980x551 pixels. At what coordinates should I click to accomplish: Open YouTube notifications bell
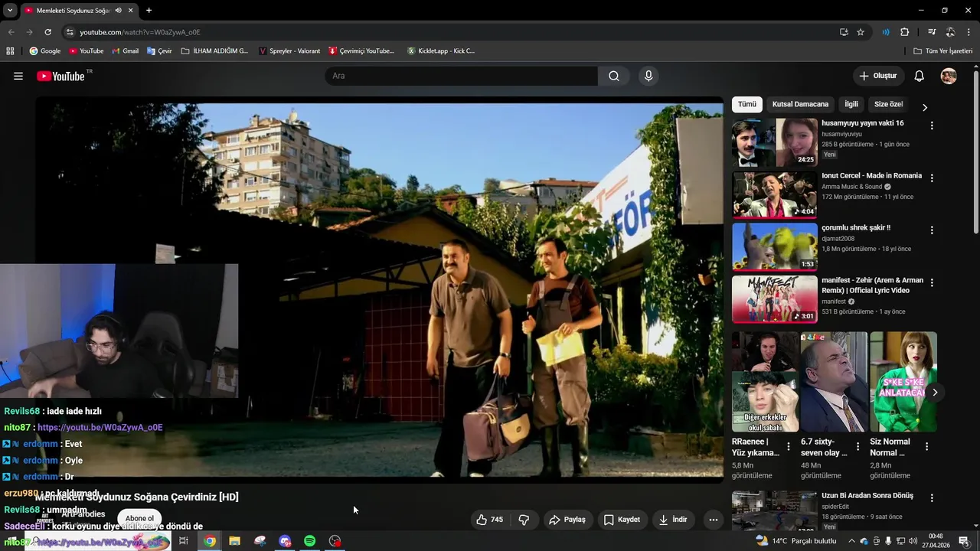(920, 76)
